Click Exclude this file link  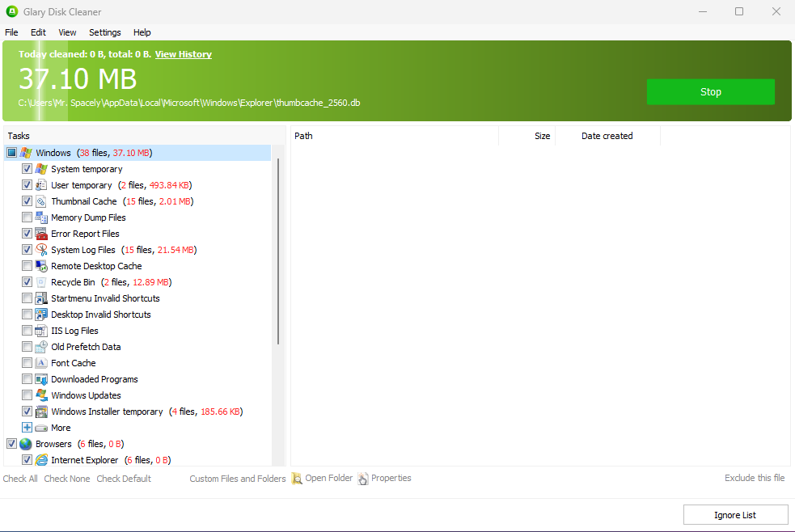(755, 478)
